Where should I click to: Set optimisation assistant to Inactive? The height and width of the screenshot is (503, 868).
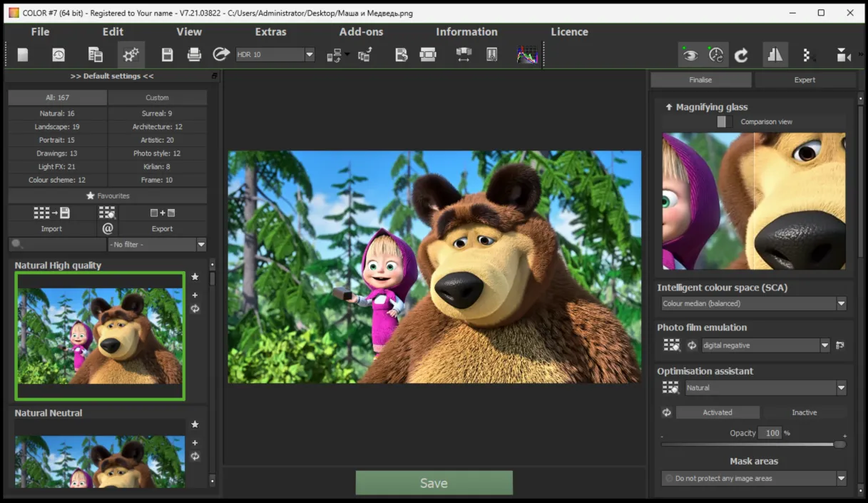[x=805, y=412]
